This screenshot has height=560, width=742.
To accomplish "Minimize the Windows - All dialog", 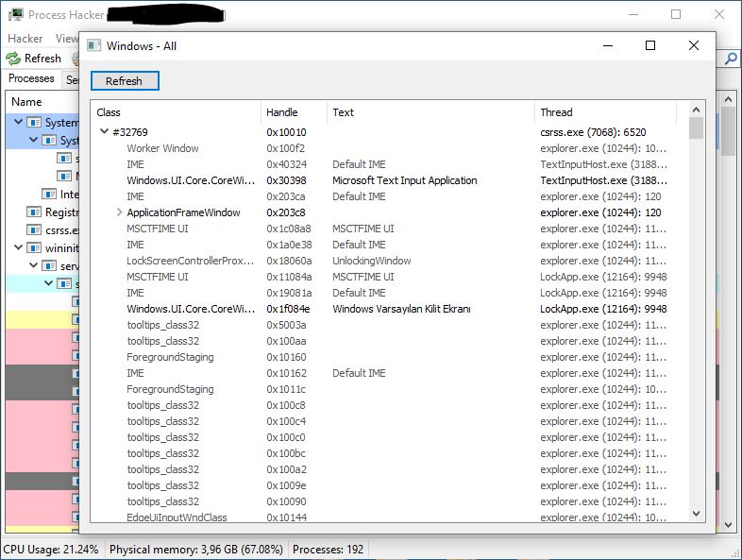I will pos(608,45).
